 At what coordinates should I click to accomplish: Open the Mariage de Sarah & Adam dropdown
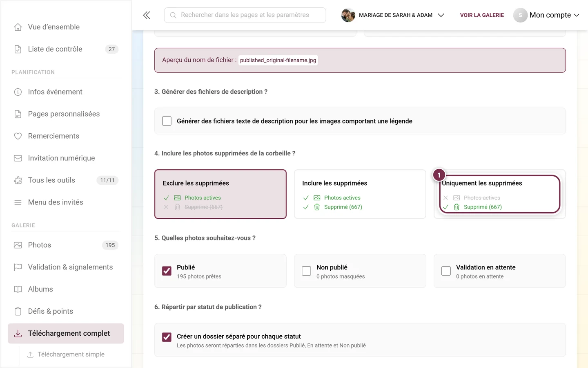[393, 15]
